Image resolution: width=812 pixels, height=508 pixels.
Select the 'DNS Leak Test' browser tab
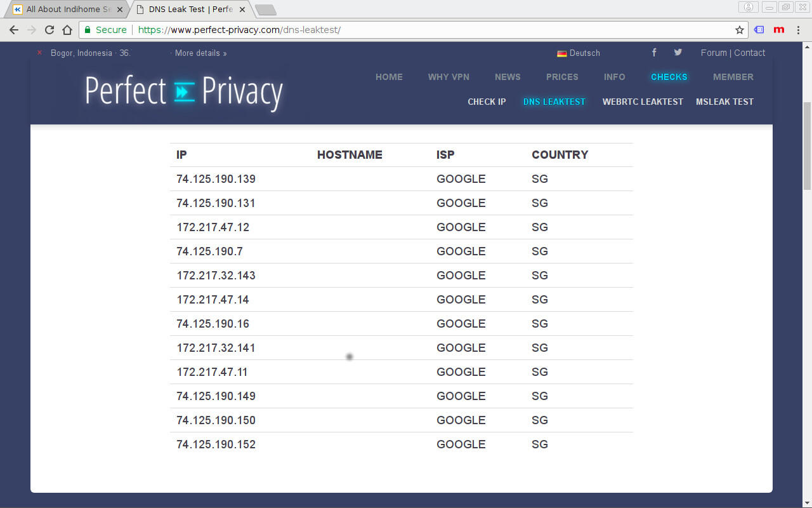tap(190, 10)
